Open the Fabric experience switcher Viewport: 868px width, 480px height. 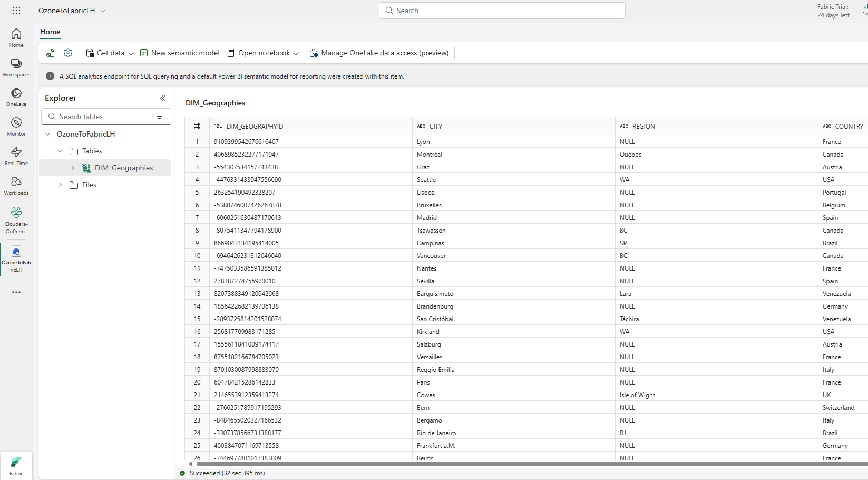click(x=16, y=465)
